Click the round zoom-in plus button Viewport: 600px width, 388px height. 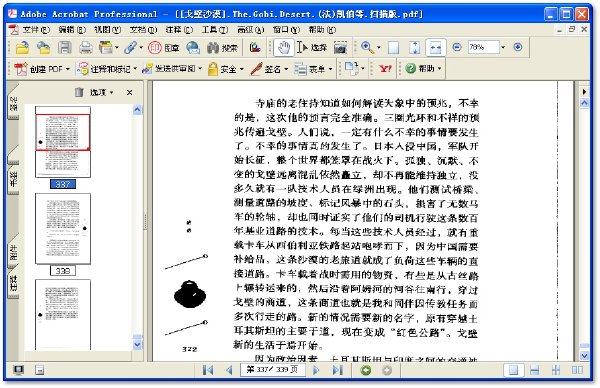517,47
